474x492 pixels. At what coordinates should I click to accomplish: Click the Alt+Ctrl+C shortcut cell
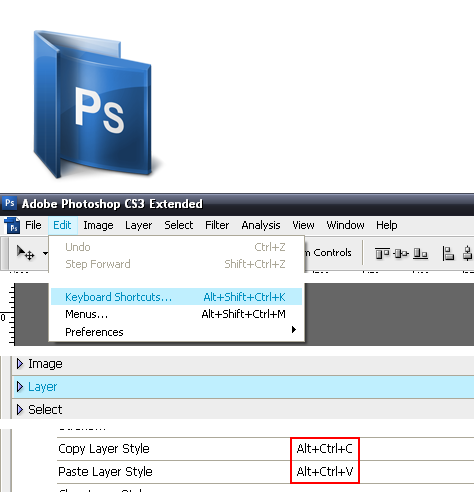tap(325, 449)
